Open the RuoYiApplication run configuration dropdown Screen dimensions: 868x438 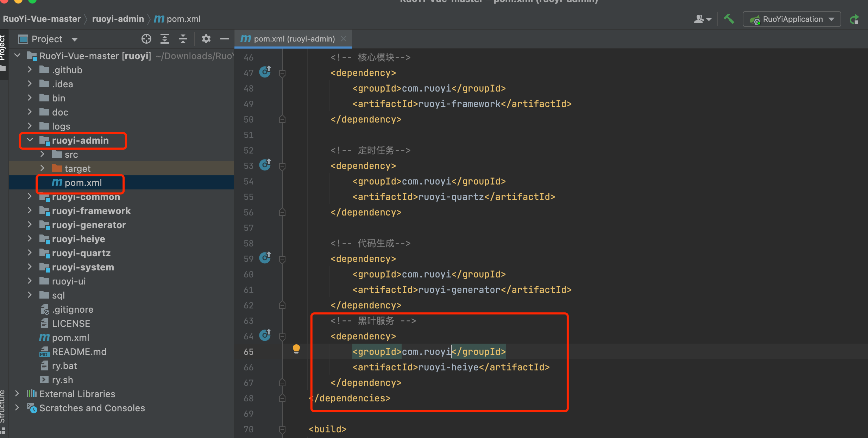[792, 19]
